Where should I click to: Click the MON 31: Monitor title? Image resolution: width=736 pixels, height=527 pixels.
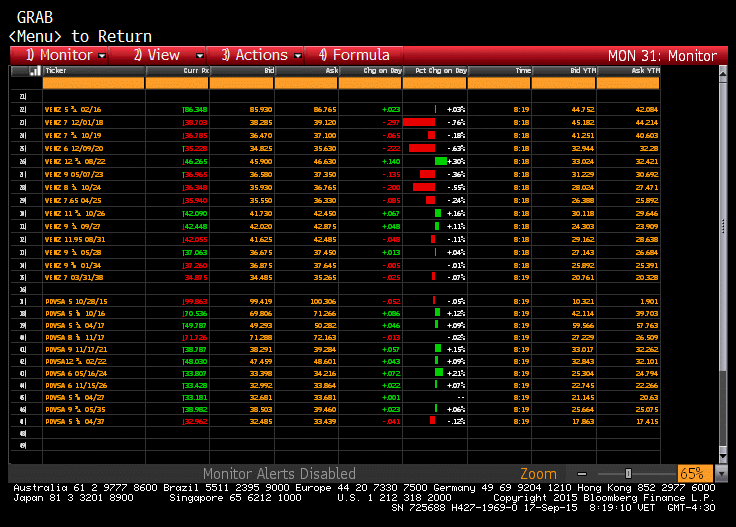click(662, 56)
